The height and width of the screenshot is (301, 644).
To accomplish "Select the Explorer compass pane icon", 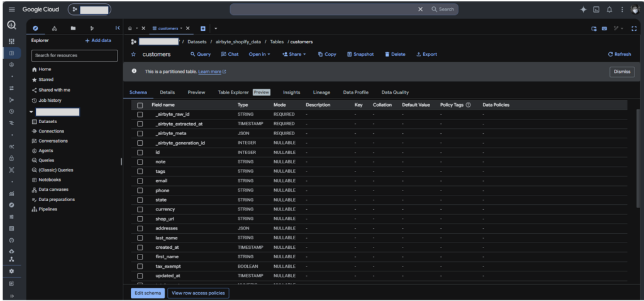I will [x=35, y=28].
